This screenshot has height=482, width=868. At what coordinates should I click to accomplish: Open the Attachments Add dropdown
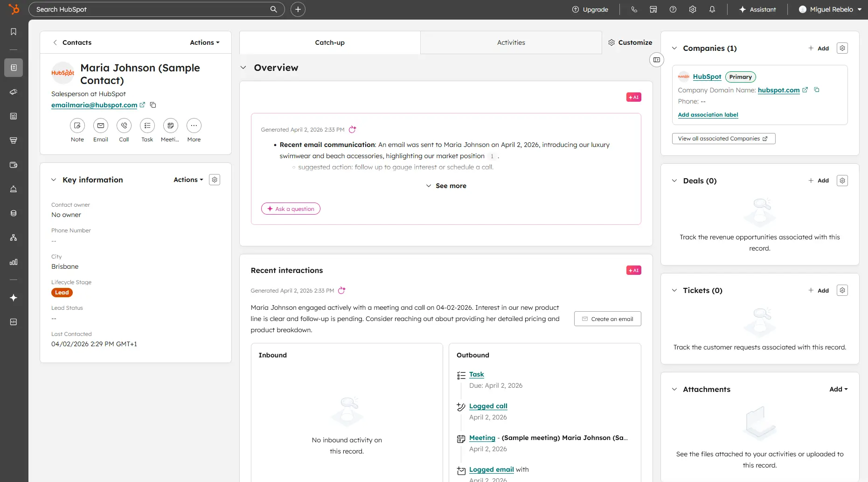838,389
